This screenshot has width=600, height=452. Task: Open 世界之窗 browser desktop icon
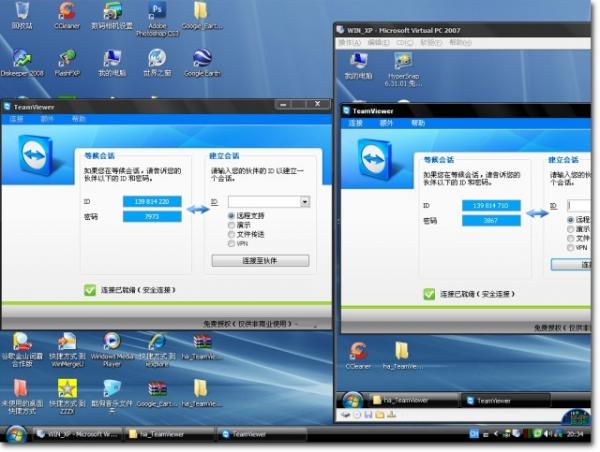pyautogui.click(x=157, y=58)
